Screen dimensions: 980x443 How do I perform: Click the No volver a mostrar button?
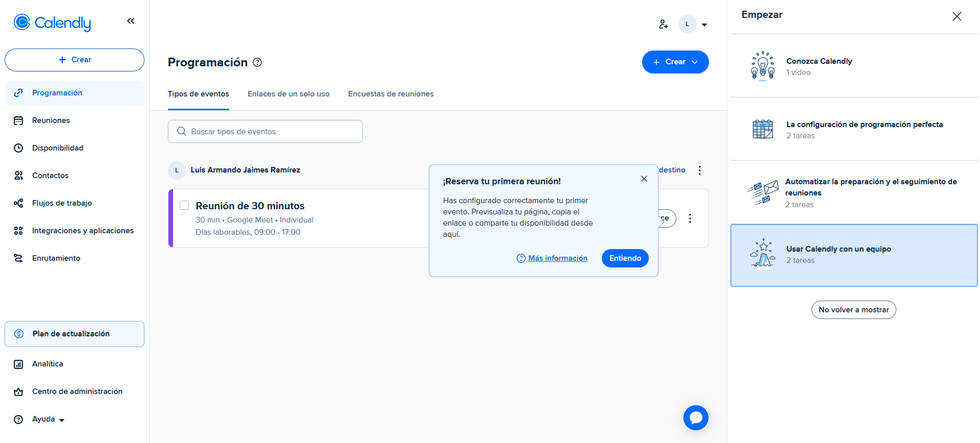(x=854, y=310)
